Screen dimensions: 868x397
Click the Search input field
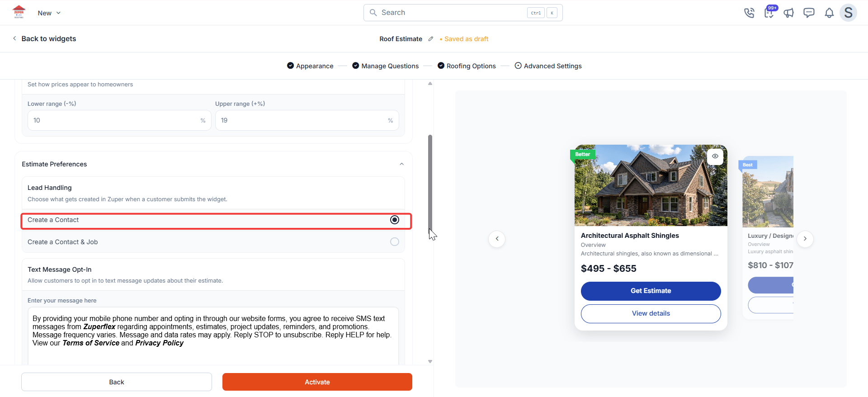[x=463, y=13]
